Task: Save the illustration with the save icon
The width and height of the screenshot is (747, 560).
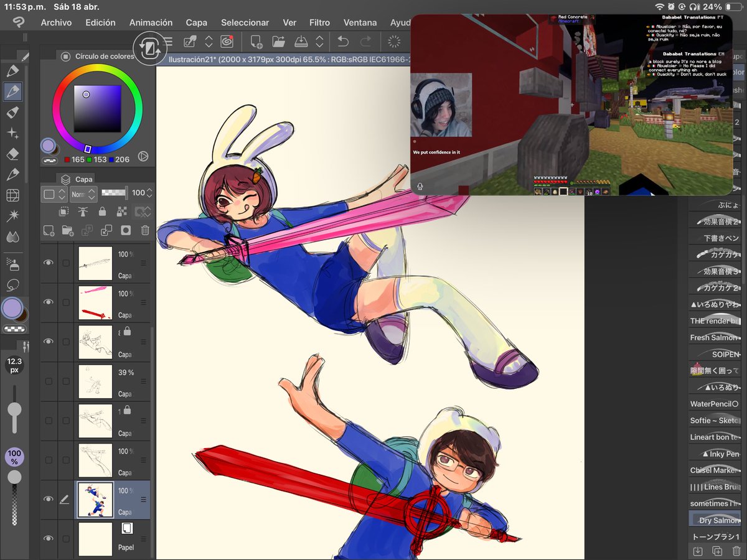Action: (x=301, y=42)
